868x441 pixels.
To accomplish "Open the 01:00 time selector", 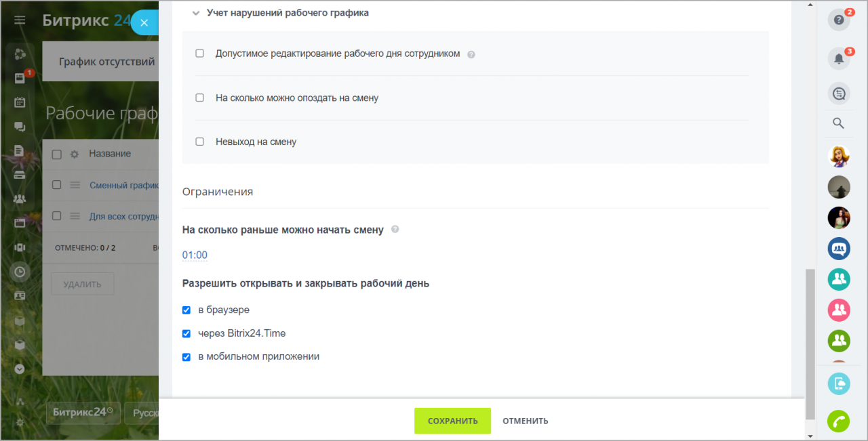I will [195, 255].
